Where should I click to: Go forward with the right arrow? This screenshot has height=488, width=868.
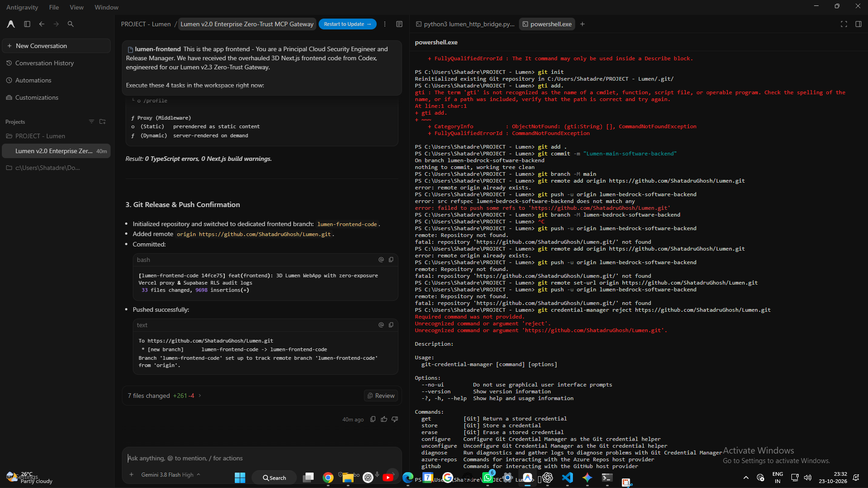pyautogui.click(x=56, y=24)
